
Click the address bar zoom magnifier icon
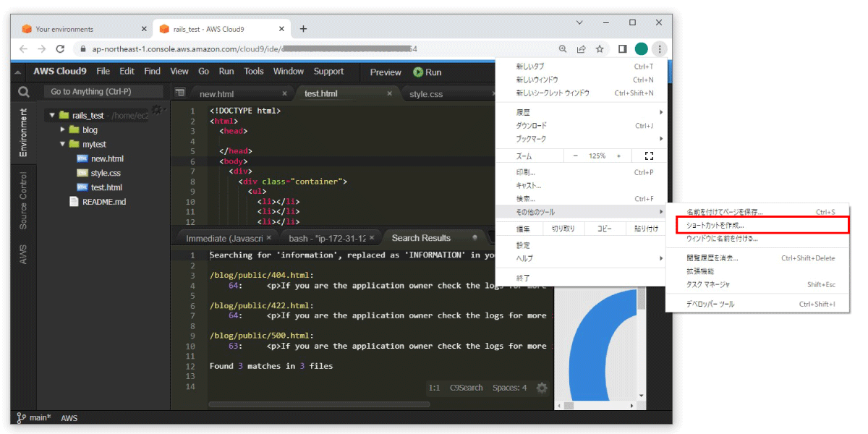[563, 49]
